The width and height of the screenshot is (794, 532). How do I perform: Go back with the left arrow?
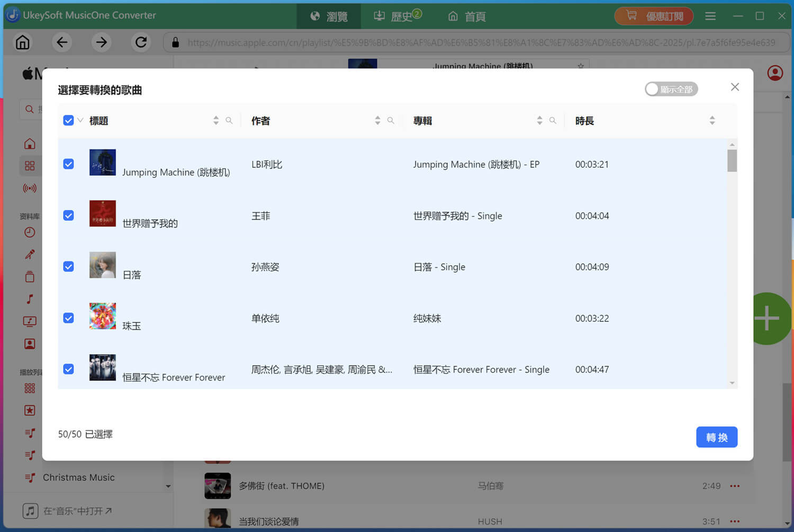pyautogui.click(x=62, y=42)
